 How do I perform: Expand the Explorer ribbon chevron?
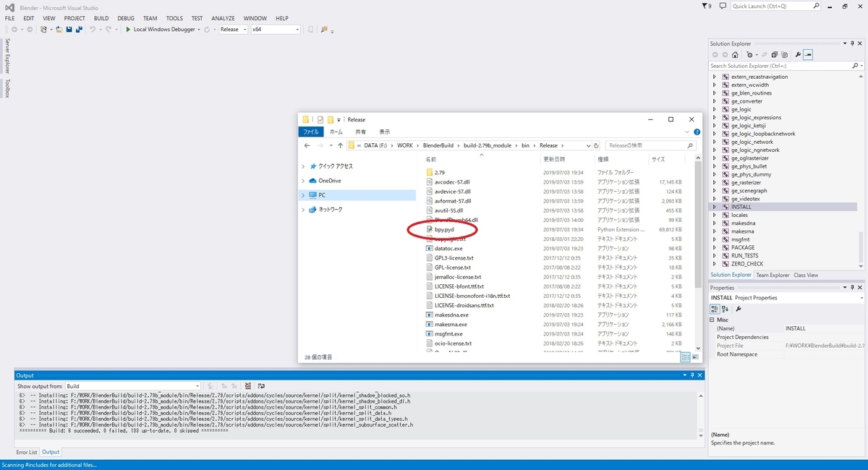click(688, 132)
